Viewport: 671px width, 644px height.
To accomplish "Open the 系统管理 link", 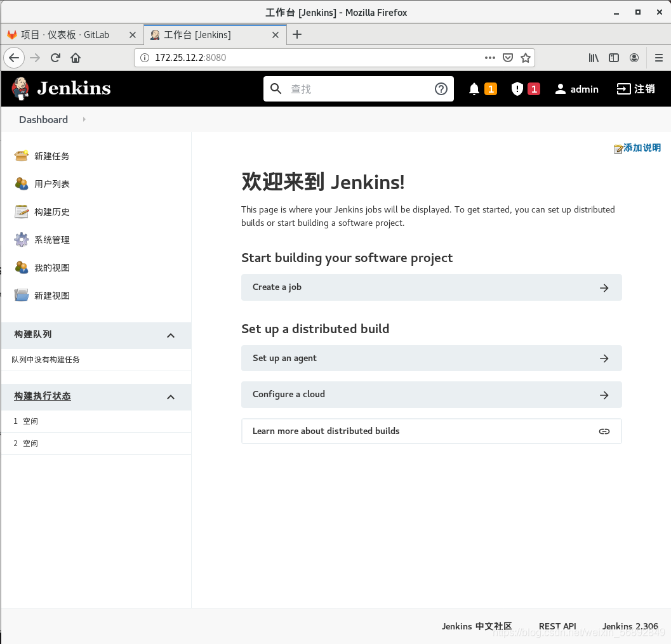I will coord(52,240).
